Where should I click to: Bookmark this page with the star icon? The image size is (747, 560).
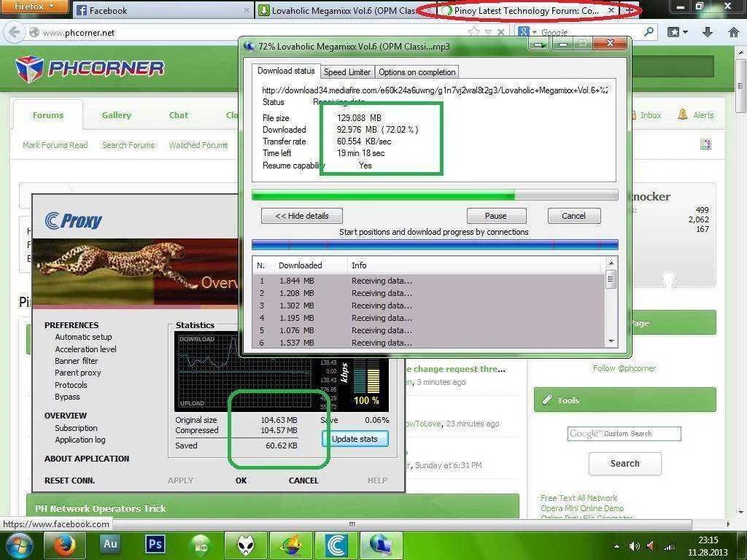[473, 32]
